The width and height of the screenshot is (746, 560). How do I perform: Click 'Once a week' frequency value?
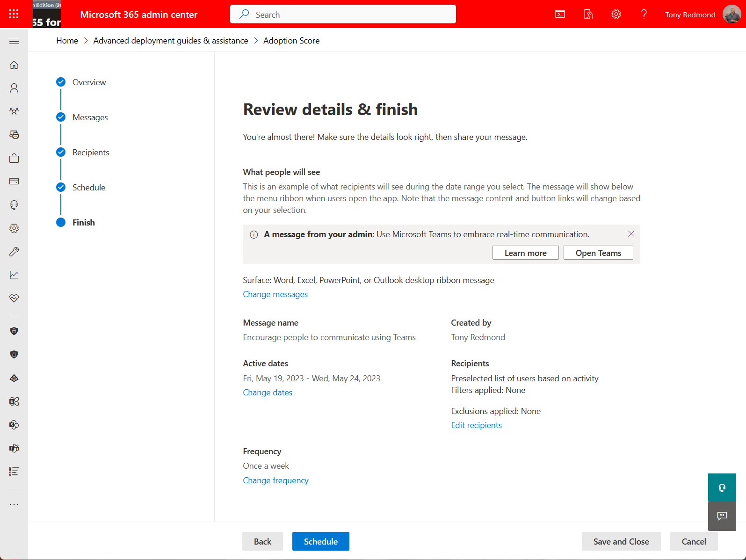[x=266, y=466]
